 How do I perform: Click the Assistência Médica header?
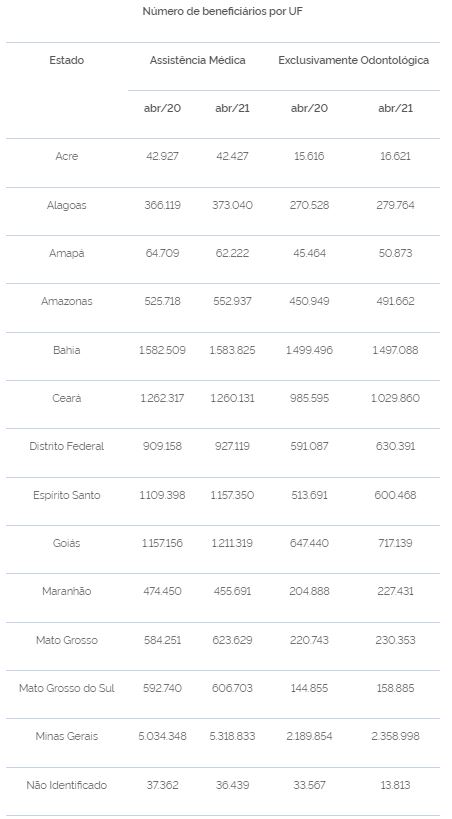(x=198, y=60)
